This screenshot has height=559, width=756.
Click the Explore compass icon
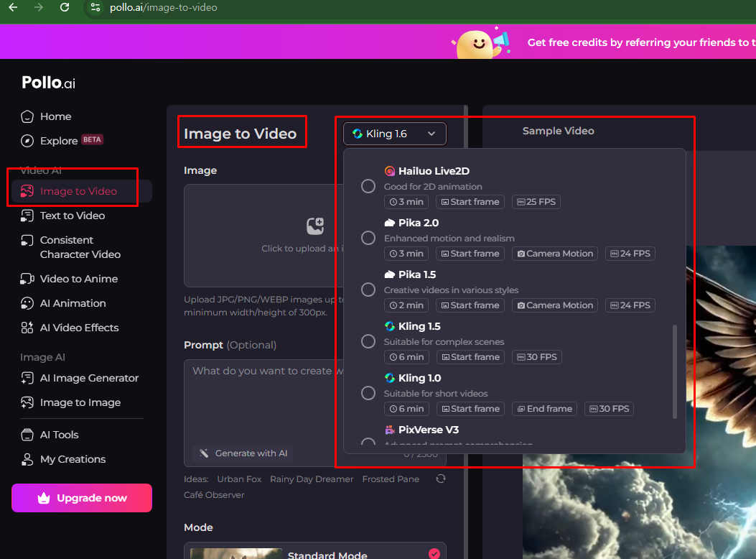[x=27, y=141]
